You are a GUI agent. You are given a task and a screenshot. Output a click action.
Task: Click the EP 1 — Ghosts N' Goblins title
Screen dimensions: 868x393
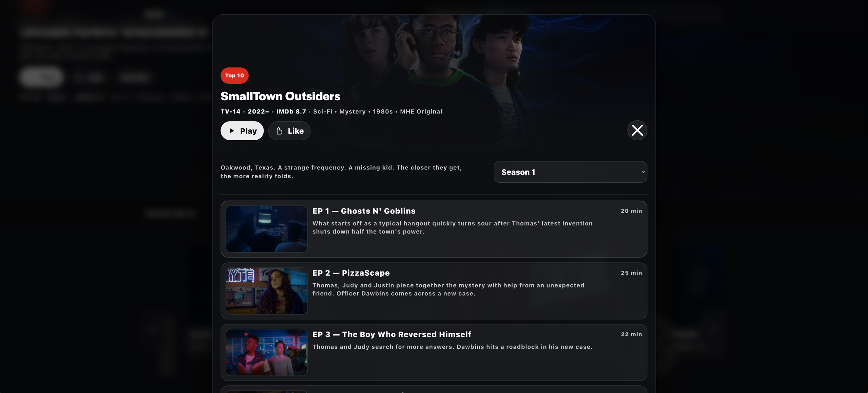click(364, 211)
